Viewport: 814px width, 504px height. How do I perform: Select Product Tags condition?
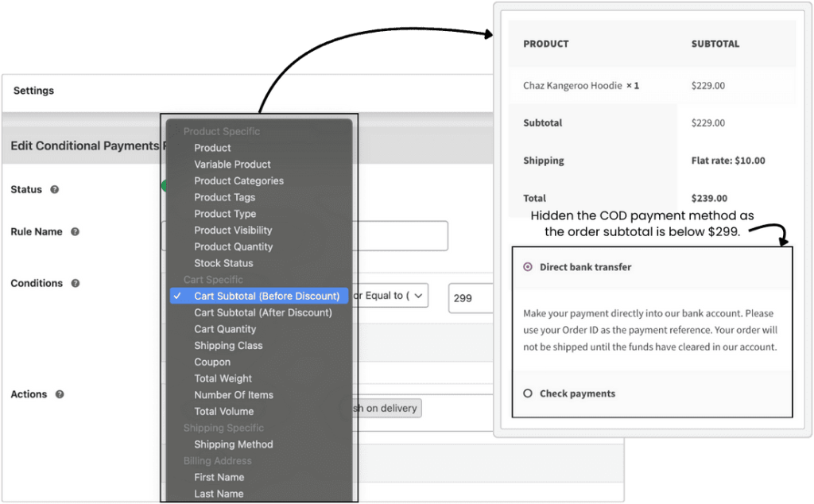(225, 197)
